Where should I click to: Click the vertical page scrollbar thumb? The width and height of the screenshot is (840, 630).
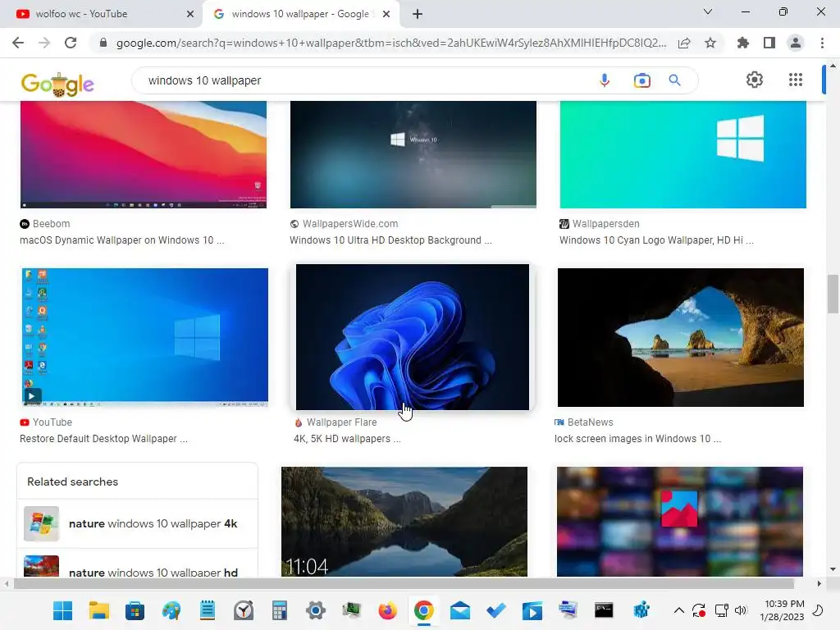pyautogui.click(x=832, y=294)
